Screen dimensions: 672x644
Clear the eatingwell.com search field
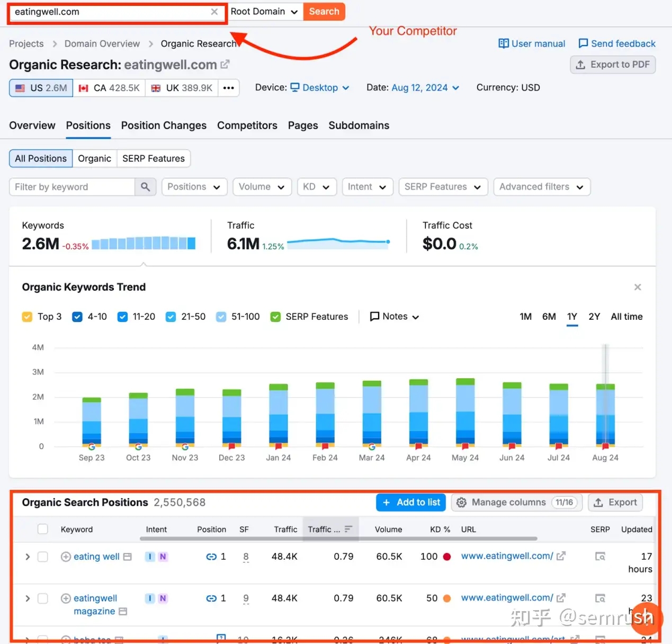(214, 12)
